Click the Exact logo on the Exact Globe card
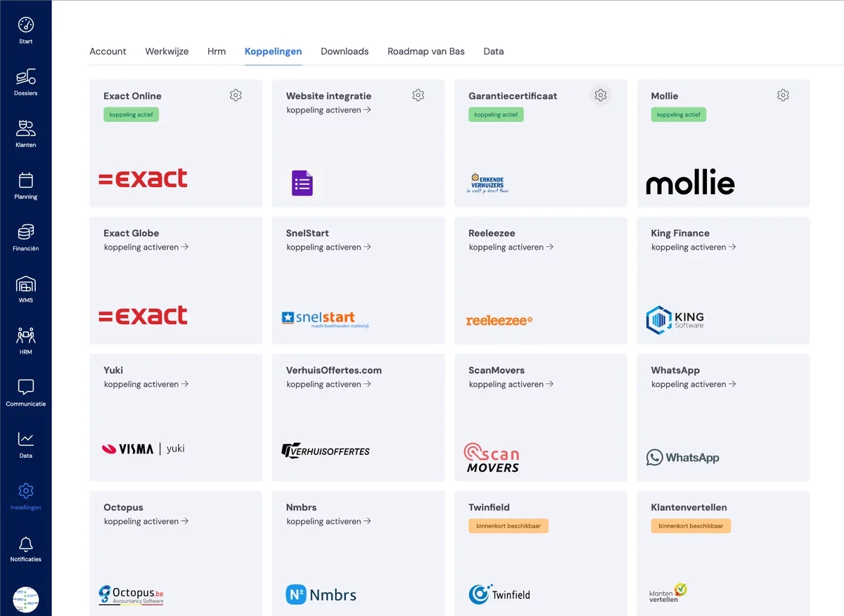 143,316
